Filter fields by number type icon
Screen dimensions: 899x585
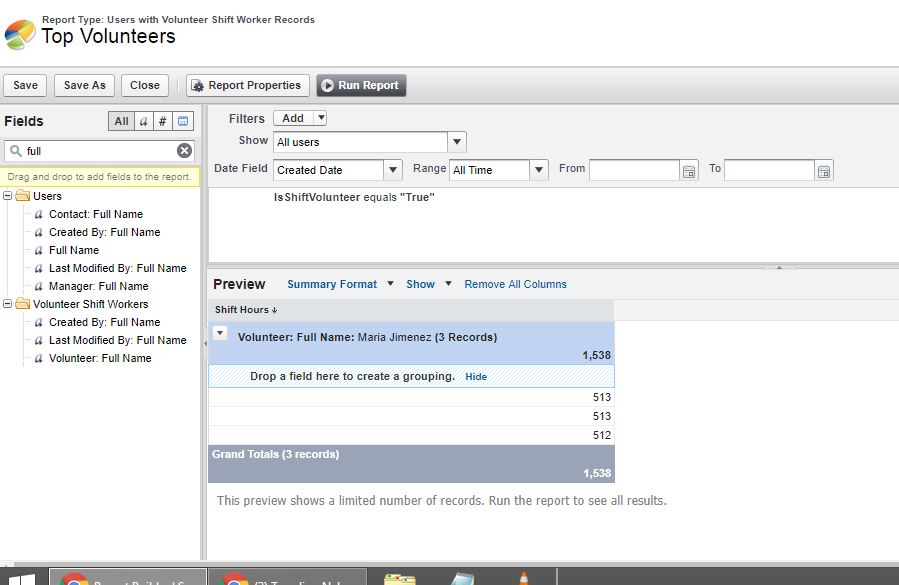[x=163, y=121]
